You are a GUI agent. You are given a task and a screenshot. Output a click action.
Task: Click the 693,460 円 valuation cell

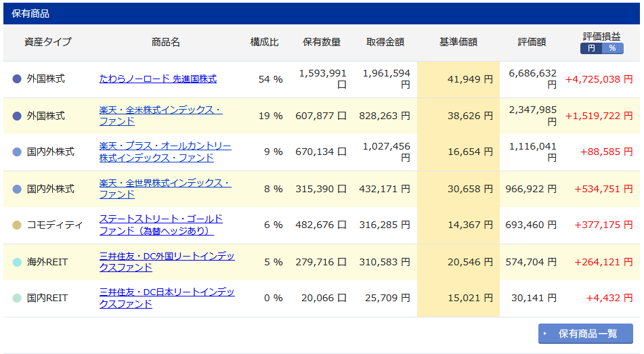[531, 225]
